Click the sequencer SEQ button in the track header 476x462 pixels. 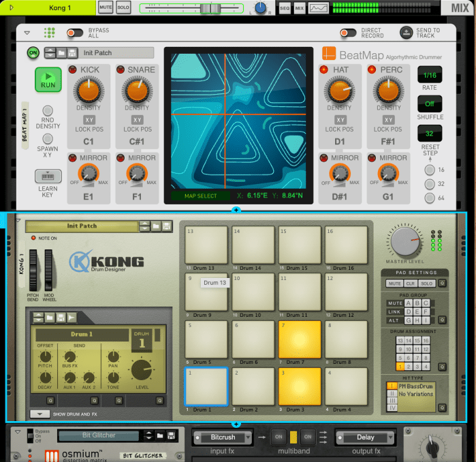pos(284,8)
